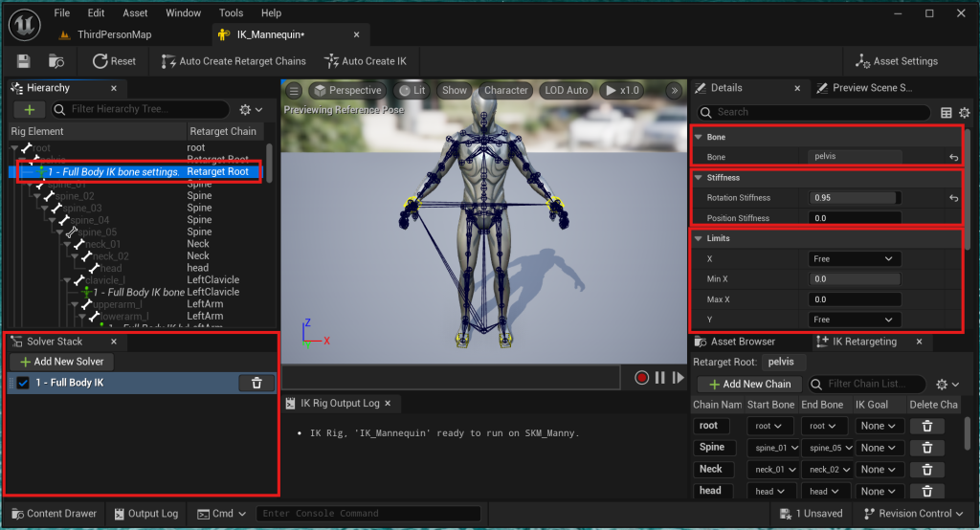Viewport: 980px width, 530px height.
Task: Collapse the Bone section in Details
Action: [698, 137]
